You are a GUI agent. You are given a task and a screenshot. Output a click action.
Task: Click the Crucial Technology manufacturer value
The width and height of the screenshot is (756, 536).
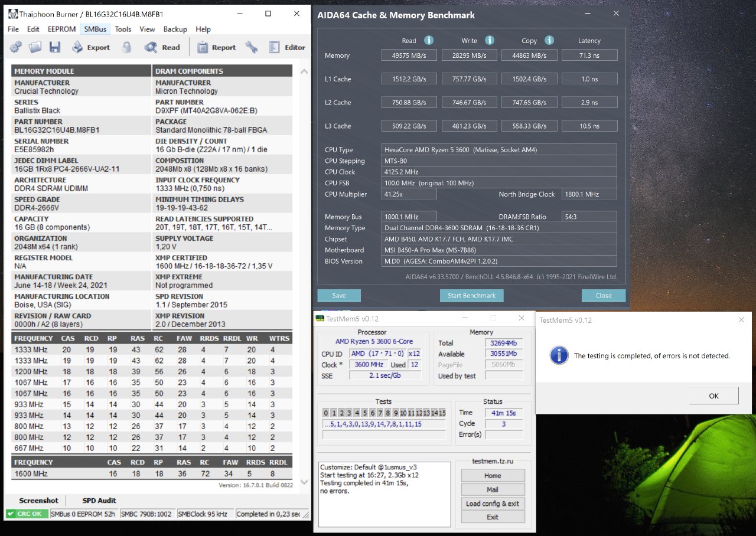[47, 91]
